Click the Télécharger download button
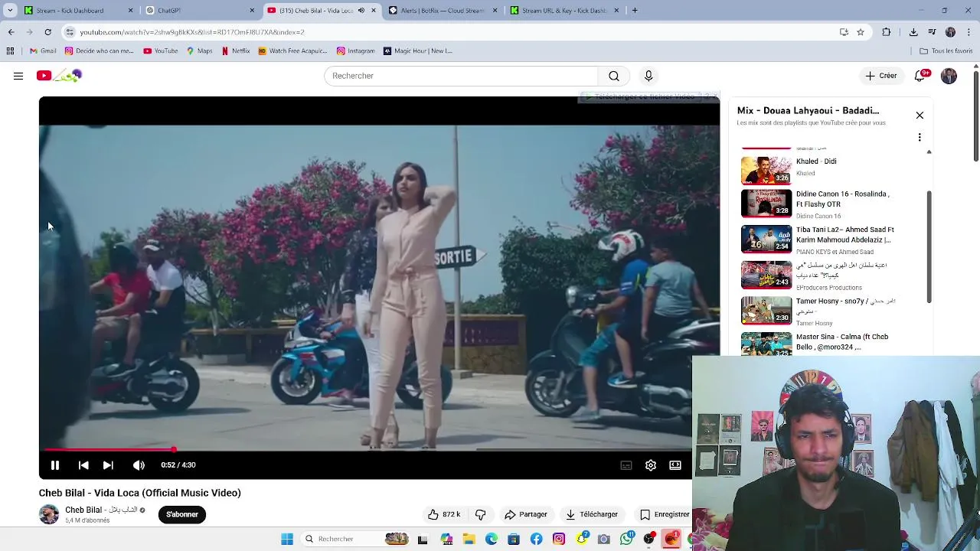 (x=591, y=514)
